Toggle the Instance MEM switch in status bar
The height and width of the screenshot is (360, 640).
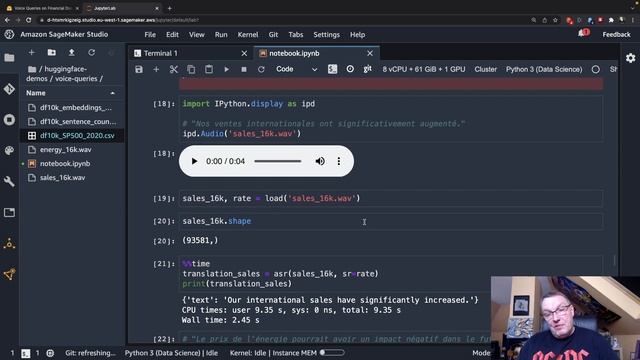click(331, 353)
